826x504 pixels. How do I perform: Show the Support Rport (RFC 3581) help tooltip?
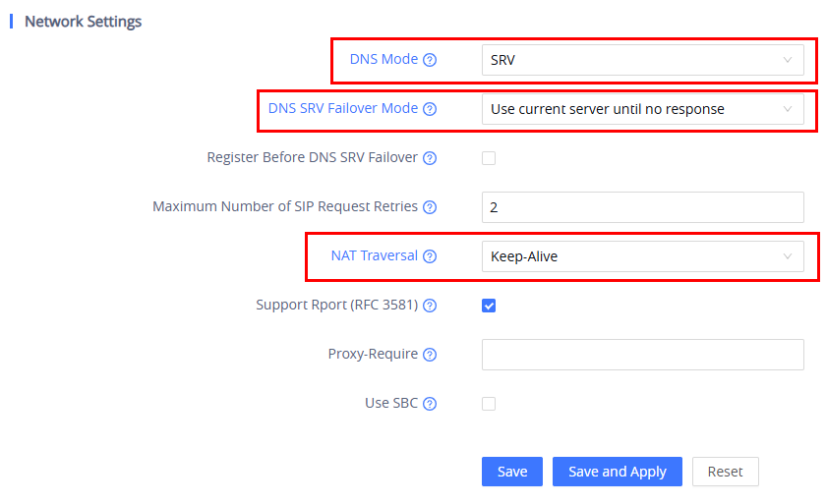pyautogui.click(x=430, y=306)
